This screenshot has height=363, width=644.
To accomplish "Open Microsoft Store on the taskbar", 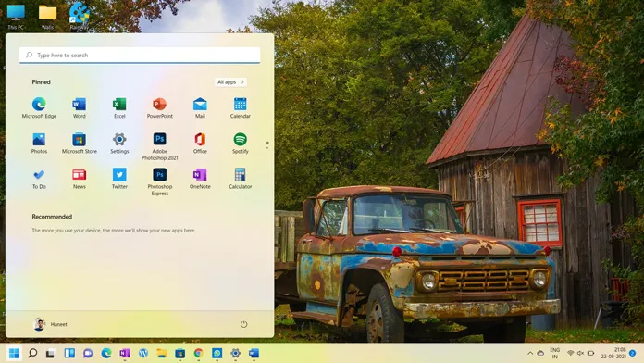I will pyautogui.click(x=180, y=353).
